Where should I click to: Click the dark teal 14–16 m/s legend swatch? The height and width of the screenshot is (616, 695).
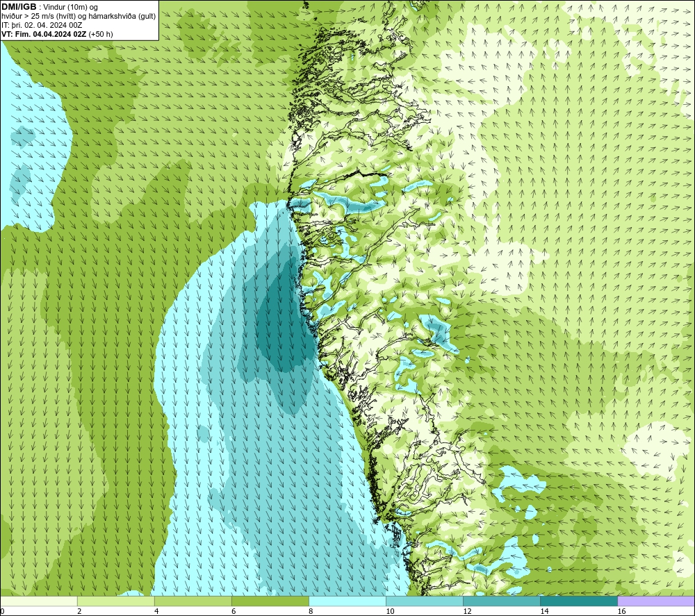579,601
